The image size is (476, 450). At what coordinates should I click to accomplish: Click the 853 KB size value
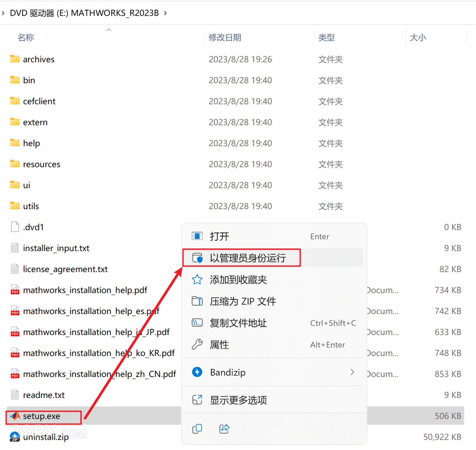[x=448, y=374]
